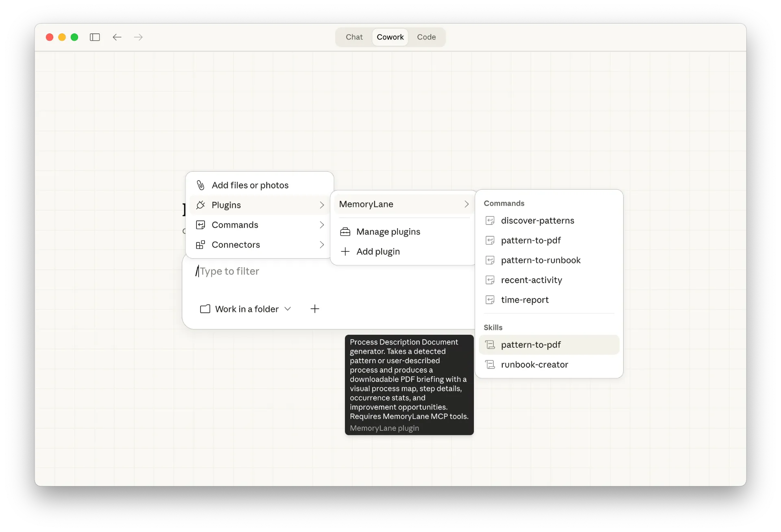Switch to the Chat tab
781x532 pixels.
tap(354, 37)
